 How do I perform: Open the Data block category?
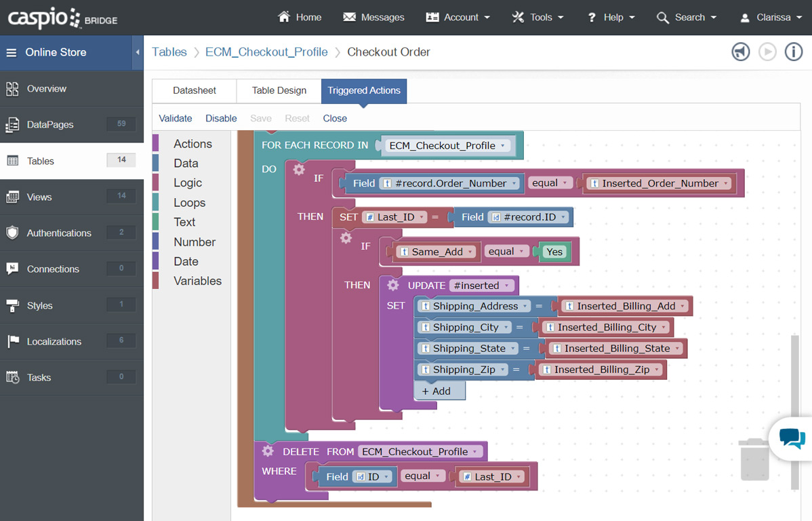(186, 163)
